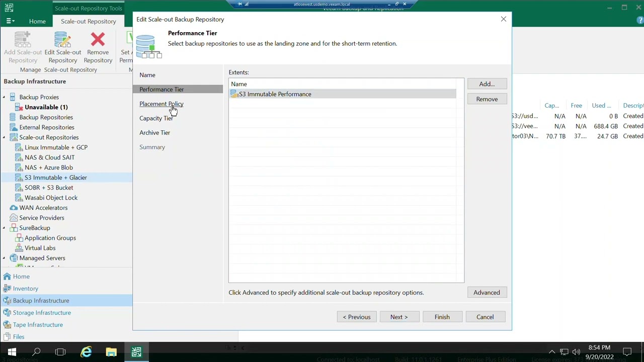This screenshot has width=644, height=362.
Task: Select the S3 Immutable Performance extent row
Action: click(x=343, y=94)
